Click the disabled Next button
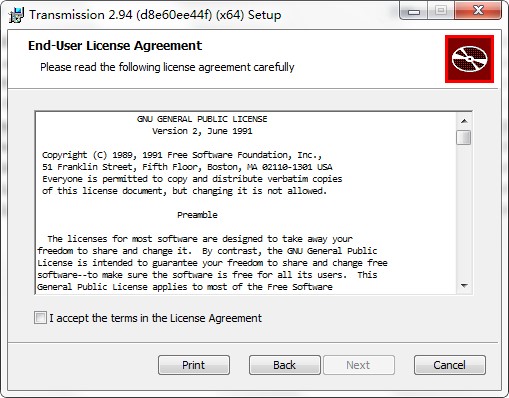Image resolution: width=509 pixels, height=398 pixels. (359, 365)
